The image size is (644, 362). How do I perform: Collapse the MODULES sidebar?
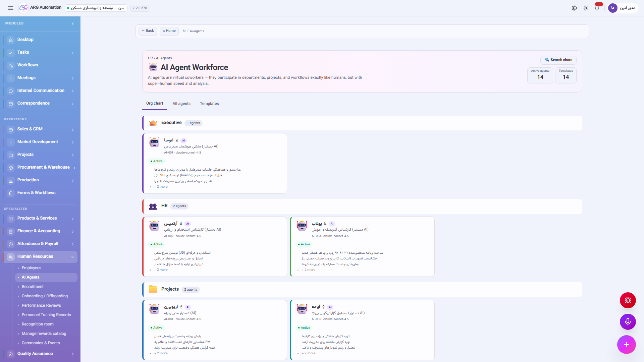(x=73, y=23)
